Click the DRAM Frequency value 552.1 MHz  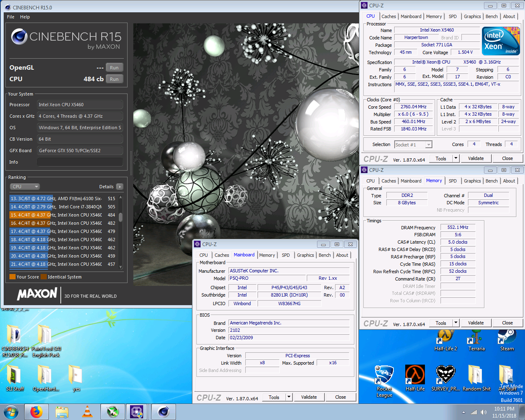click(458, 227)
